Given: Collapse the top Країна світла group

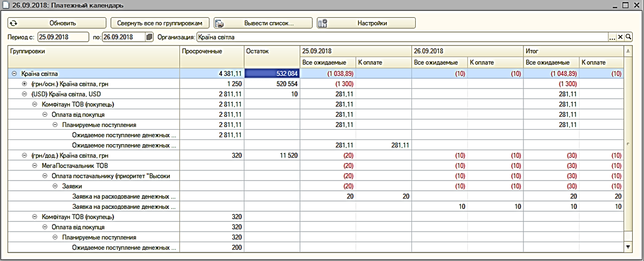Looking at the screenshot, I should point(14,73).
